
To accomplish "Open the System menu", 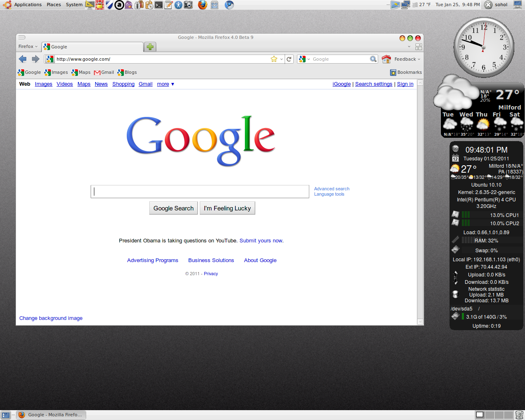I will (74, 5).
